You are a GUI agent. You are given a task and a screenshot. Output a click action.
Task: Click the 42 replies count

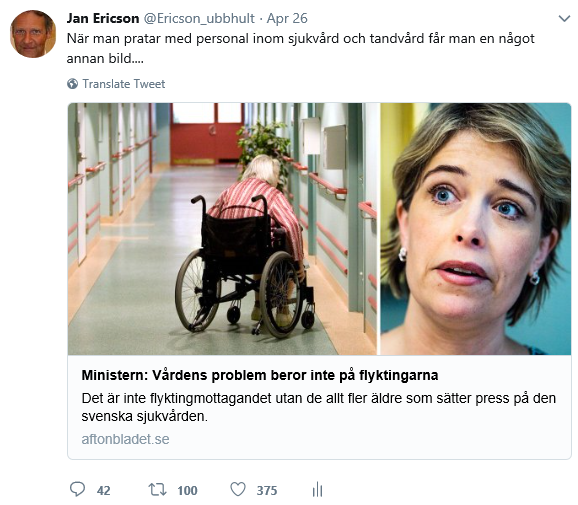(x=104, y=491)
